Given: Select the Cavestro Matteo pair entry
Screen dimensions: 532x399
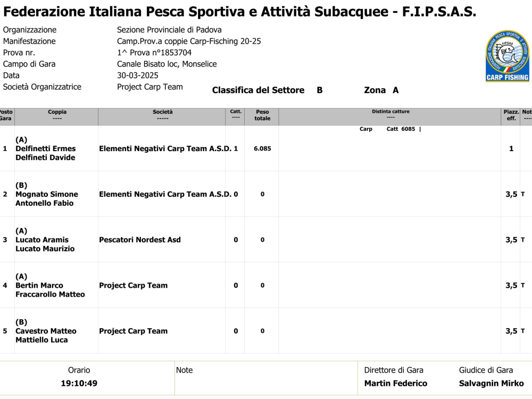Looking at the screenshot, I should pyautogui.click(x=46, y=331).
